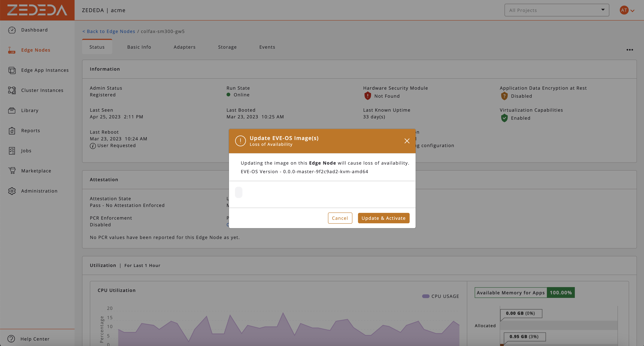
Task: Select the Reports sidebar icon
Action: [12, 130]
